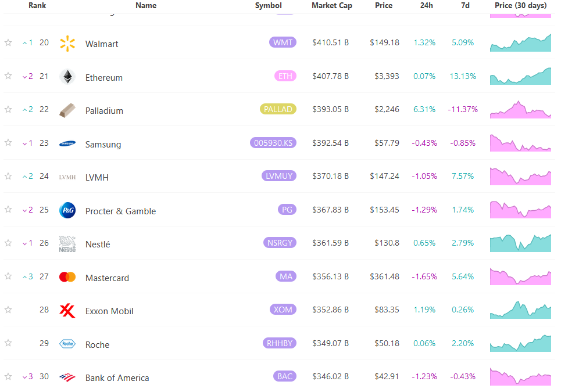Open the Nestlé name link

[x=98, y=244]
